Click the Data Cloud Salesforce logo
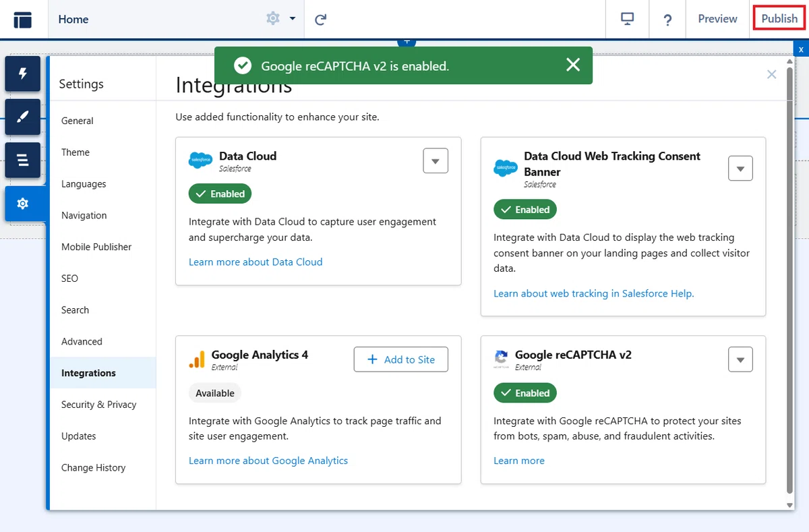Screen dimensions: 809x532 (x=201, y=160)
